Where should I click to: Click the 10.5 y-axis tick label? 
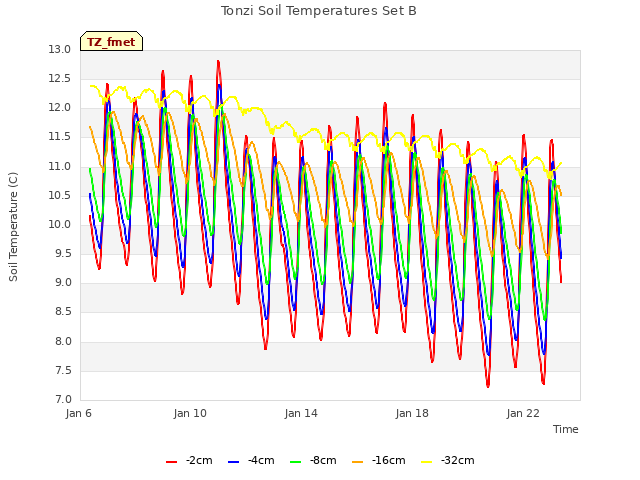60,195
